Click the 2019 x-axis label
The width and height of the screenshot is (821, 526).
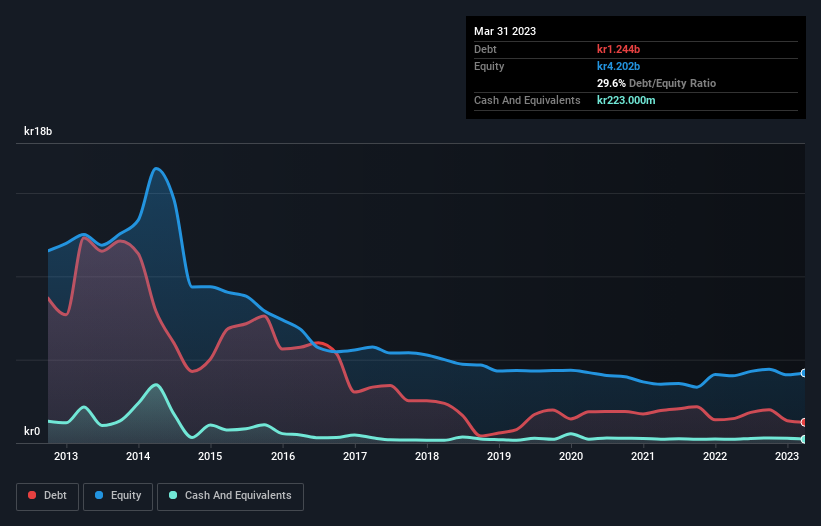pos(499,456)
